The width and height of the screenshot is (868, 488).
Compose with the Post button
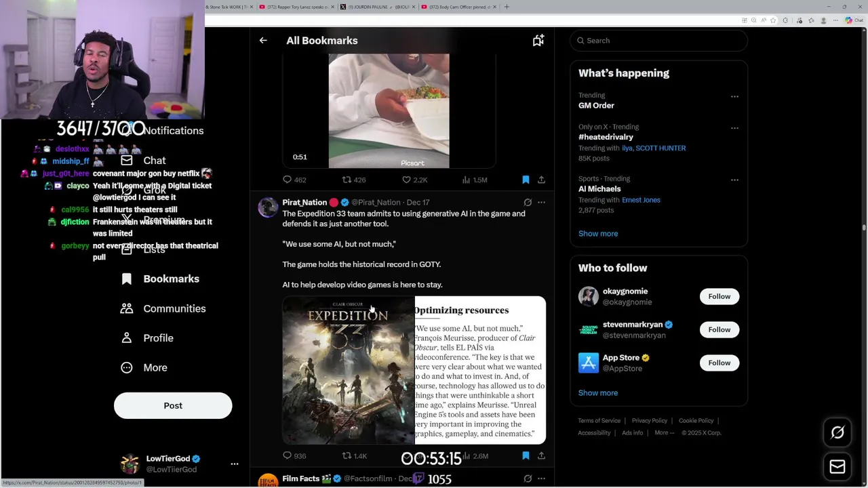173,405
